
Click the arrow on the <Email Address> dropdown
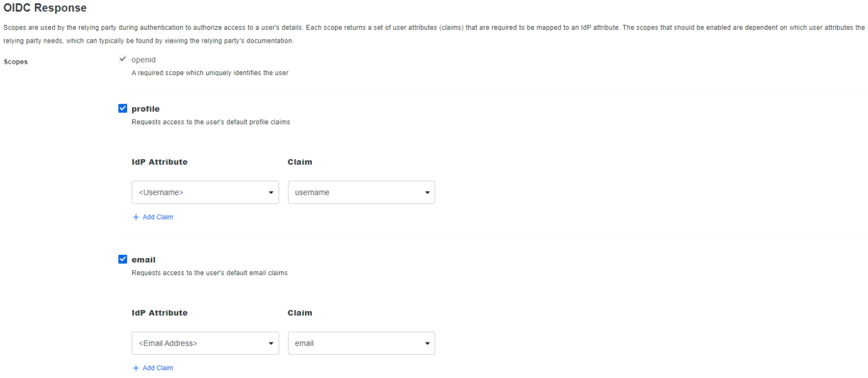point(272,343)
